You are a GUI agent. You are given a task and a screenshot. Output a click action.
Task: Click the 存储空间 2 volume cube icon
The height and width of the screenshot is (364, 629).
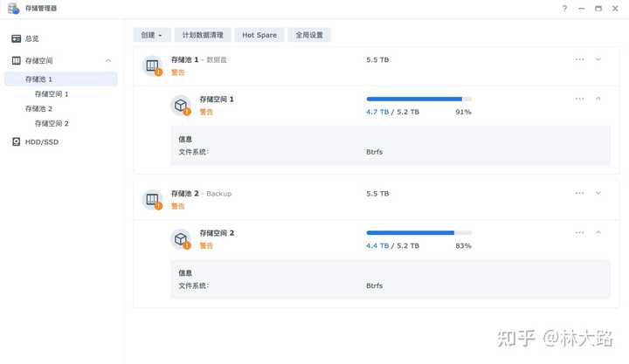(x=181, y=239)
